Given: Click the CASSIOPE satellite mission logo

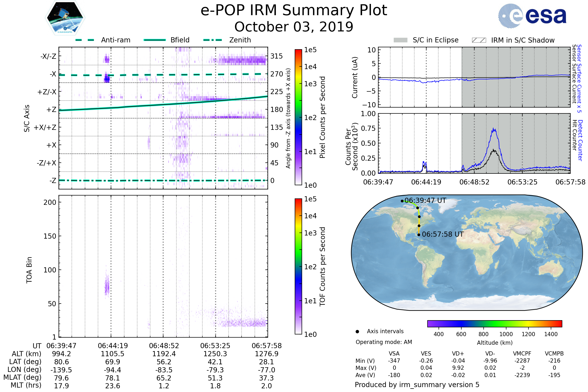Looking at the screenshot, I should pos(65,18).
